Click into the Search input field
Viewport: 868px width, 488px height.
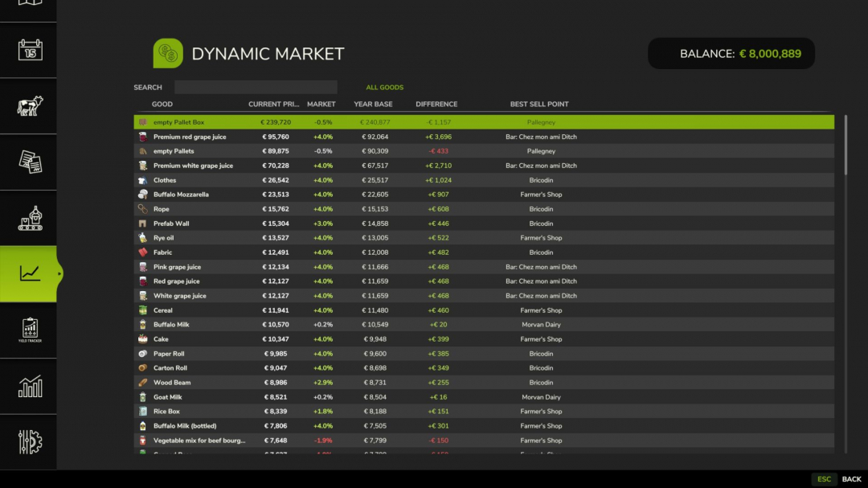click(x=256, y=87)
